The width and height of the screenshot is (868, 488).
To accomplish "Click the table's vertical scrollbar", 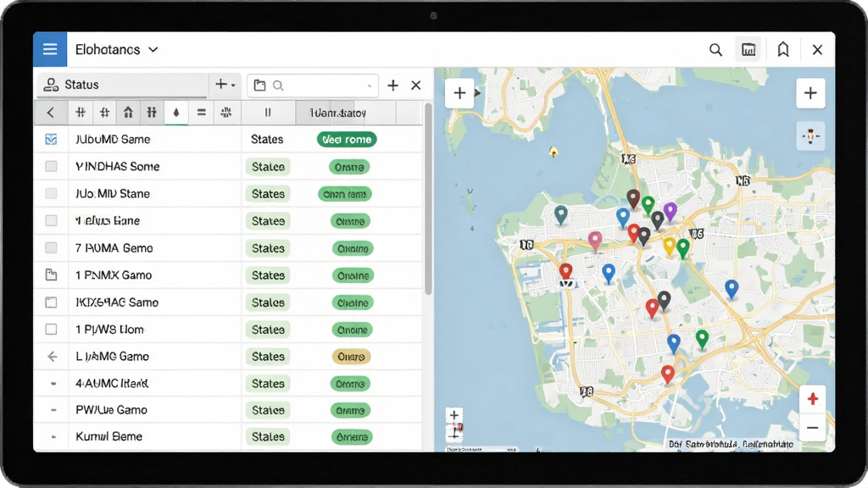I will tap(428, 199).
